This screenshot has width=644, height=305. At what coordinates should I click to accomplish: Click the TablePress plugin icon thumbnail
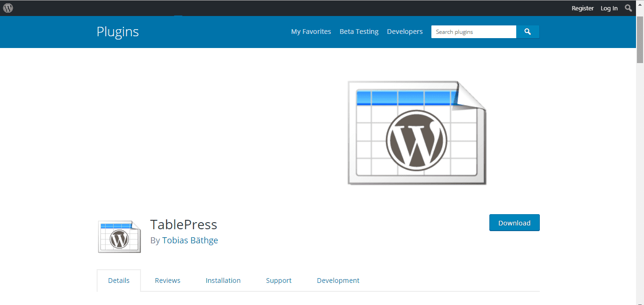click(119, 236)
